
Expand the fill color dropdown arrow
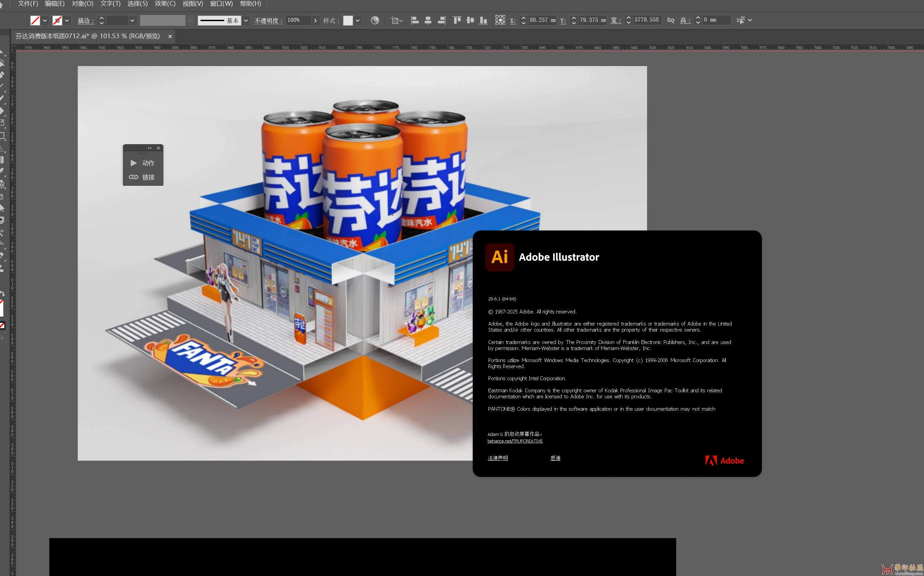pos(45,20)
